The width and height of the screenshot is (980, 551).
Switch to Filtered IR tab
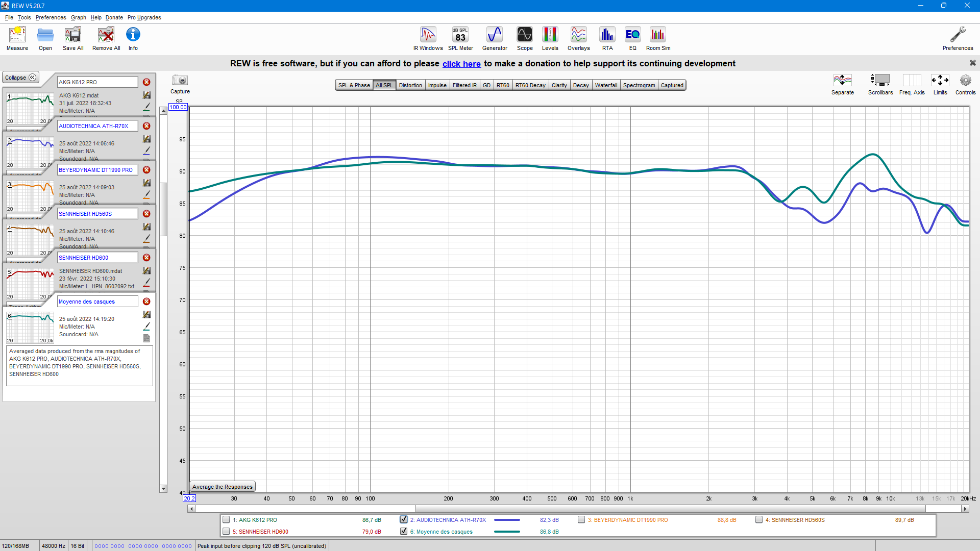tap(464, 85)
